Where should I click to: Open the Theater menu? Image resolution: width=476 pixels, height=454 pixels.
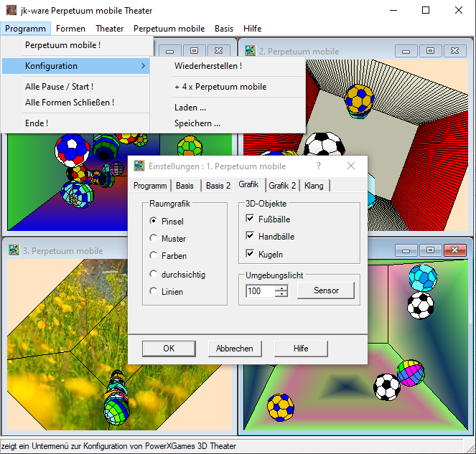110,29
